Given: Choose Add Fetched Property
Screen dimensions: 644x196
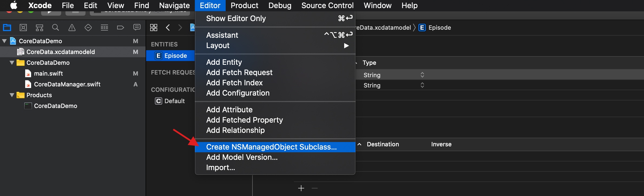Looking at the screenshot, I should click(275, 120).
